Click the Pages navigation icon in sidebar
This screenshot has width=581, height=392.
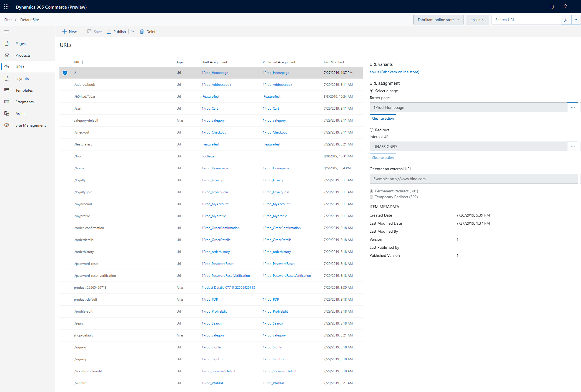[x=7, y=43]
